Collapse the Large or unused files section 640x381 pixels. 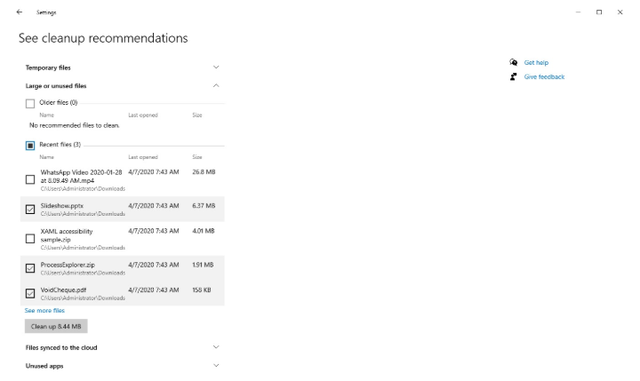pyautogui.click(x=122, y=86)
